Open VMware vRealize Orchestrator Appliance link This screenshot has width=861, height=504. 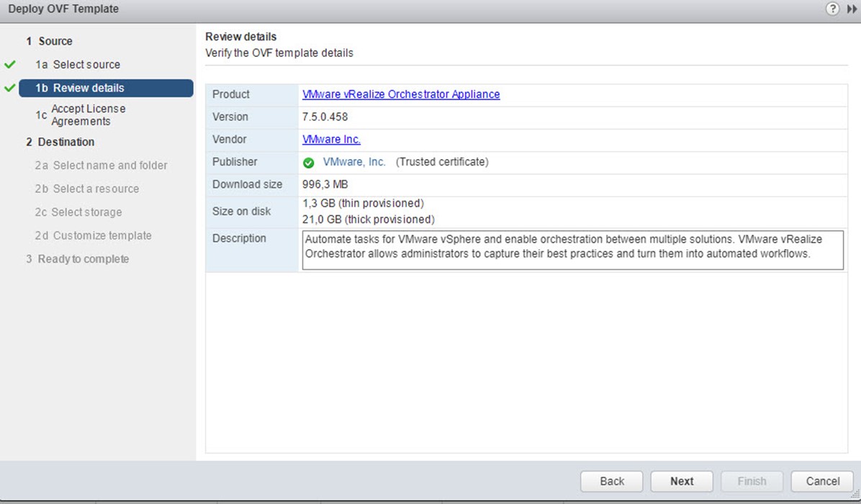[x=401, y=94]
